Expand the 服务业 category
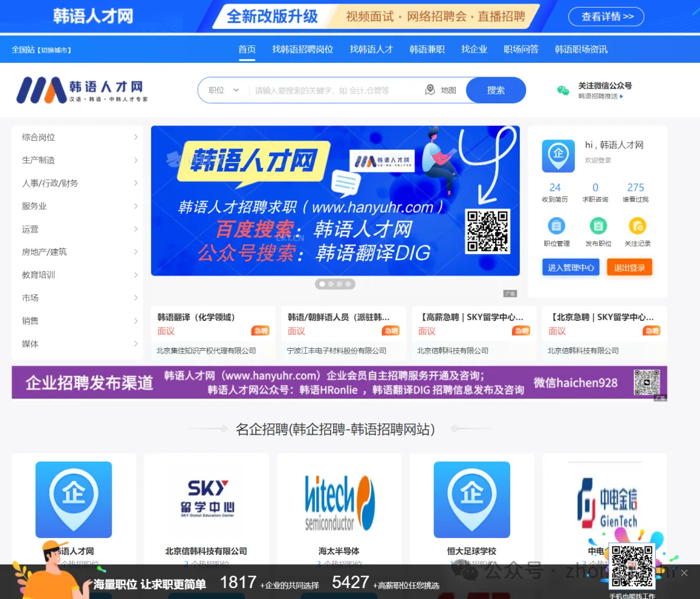The image size is (700, 599). coord(78,206)
